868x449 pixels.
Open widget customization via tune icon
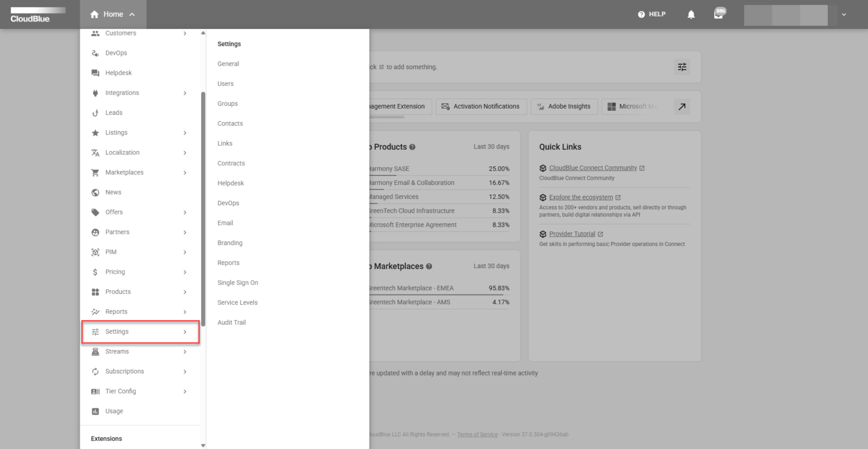pyautogui.click(x=682, y=67)
